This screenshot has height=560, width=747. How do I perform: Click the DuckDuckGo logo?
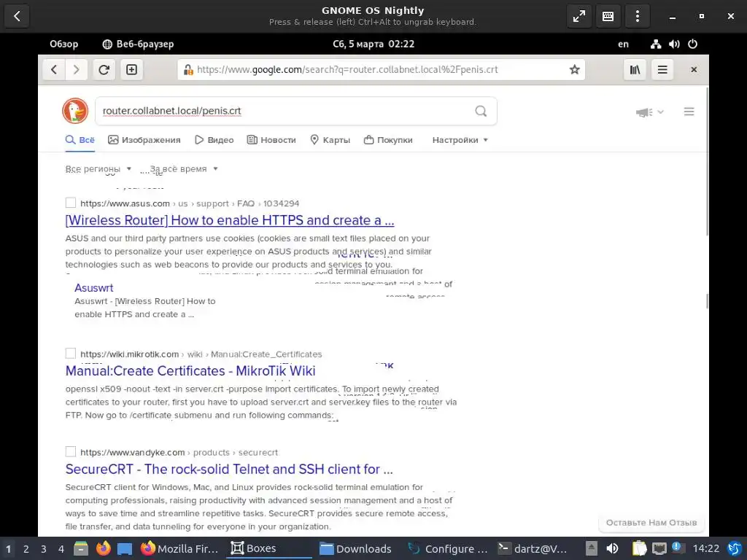coord(75,111)
